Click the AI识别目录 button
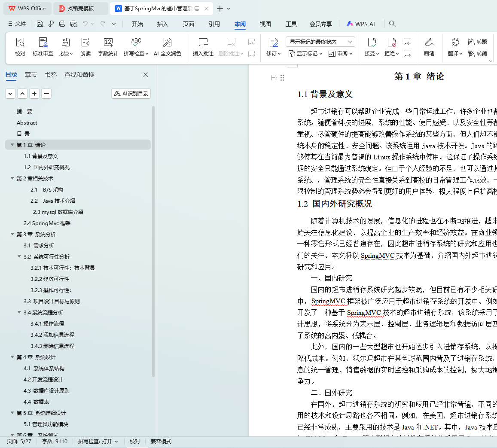Viewport: 497px width, 448px height. 131,94
